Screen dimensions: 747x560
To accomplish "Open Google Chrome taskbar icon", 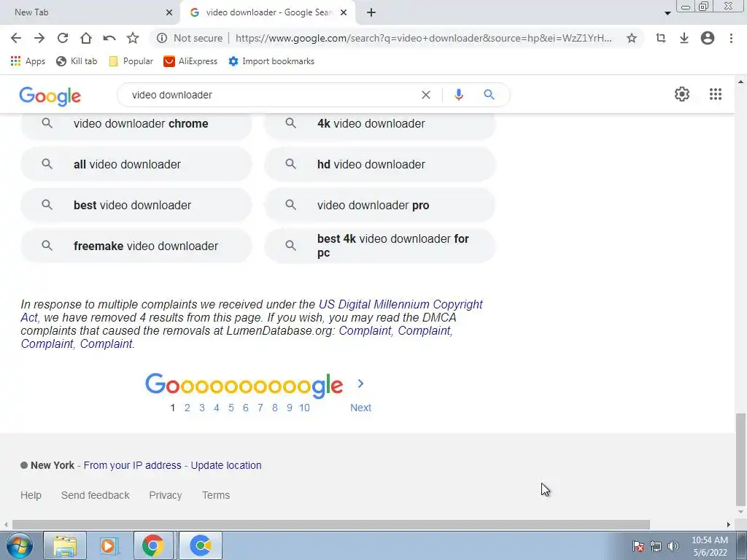I will (x=152, y=545).
